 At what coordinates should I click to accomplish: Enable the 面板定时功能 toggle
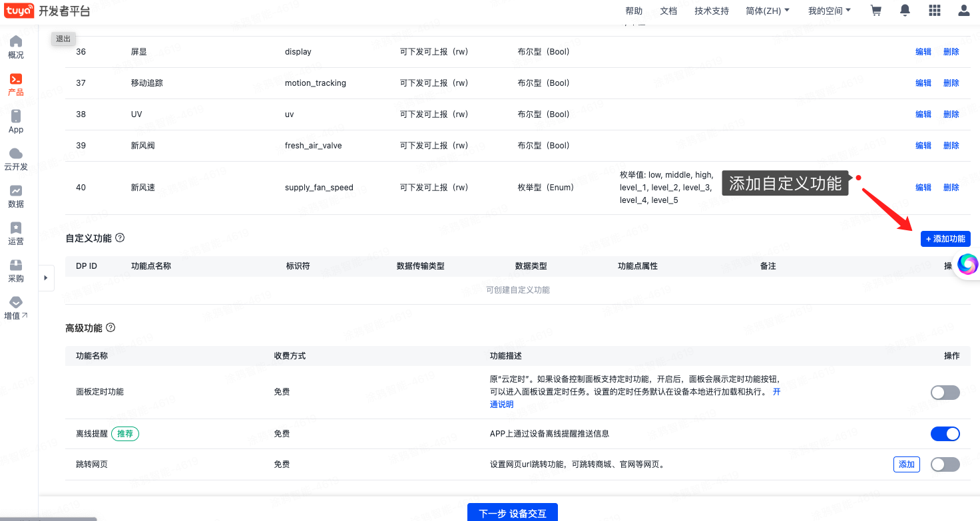945,393
